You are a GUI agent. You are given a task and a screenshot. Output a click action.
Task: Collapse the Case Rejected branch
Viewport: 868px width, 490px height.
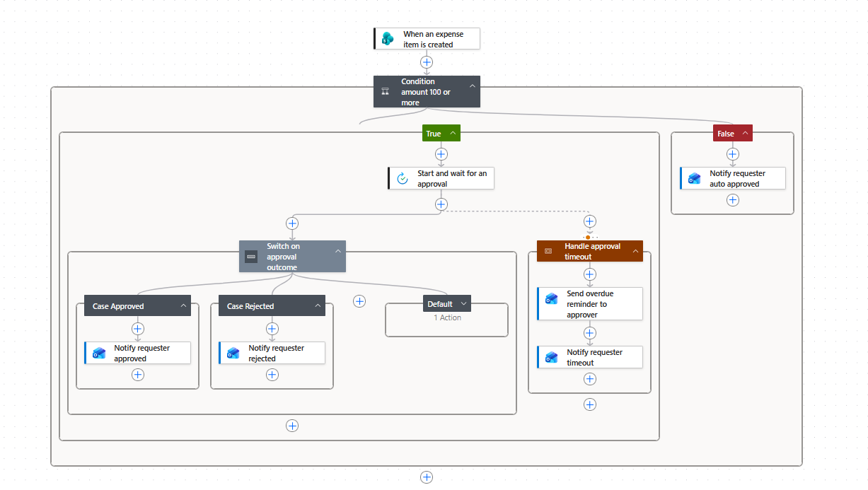coord(318,305)
